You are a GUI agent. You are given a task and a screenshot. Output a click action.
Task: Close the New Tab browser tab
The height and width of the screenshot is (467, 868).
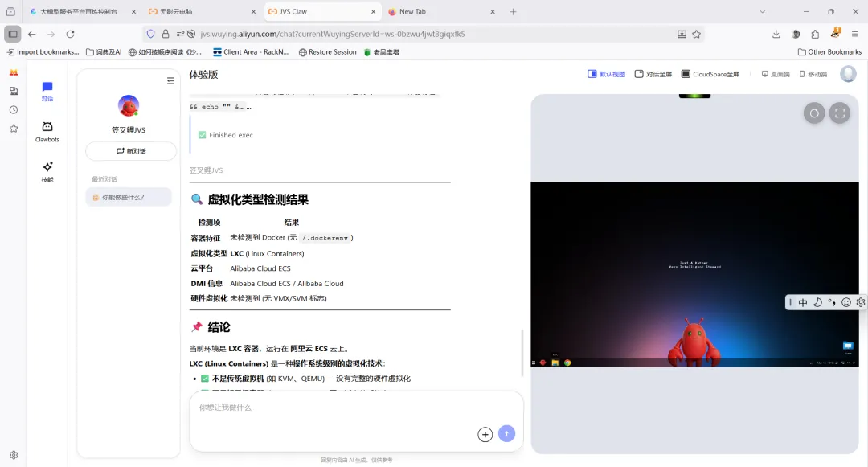493,11
